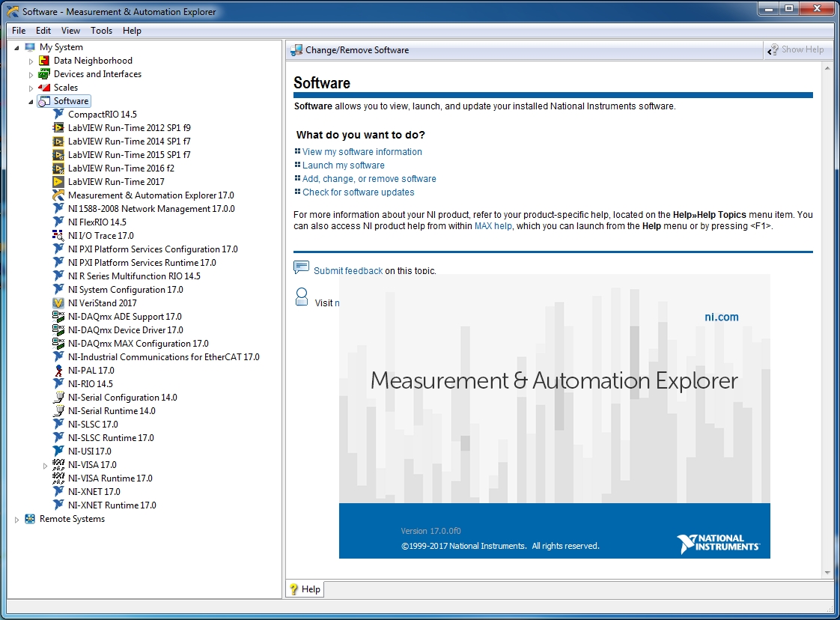
Task: Click the Visit person icon
Action: [302, 297]
